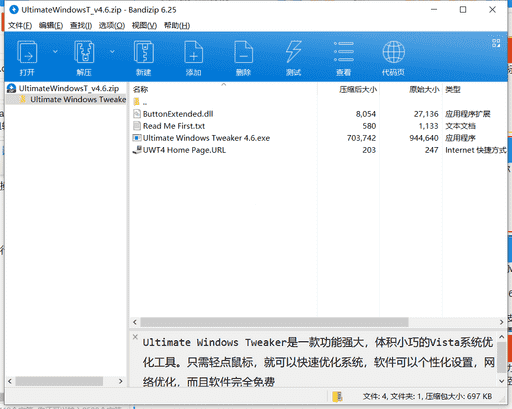Open the 文件(F) menu
Screen dimensions: 512x409
point(20,25)
